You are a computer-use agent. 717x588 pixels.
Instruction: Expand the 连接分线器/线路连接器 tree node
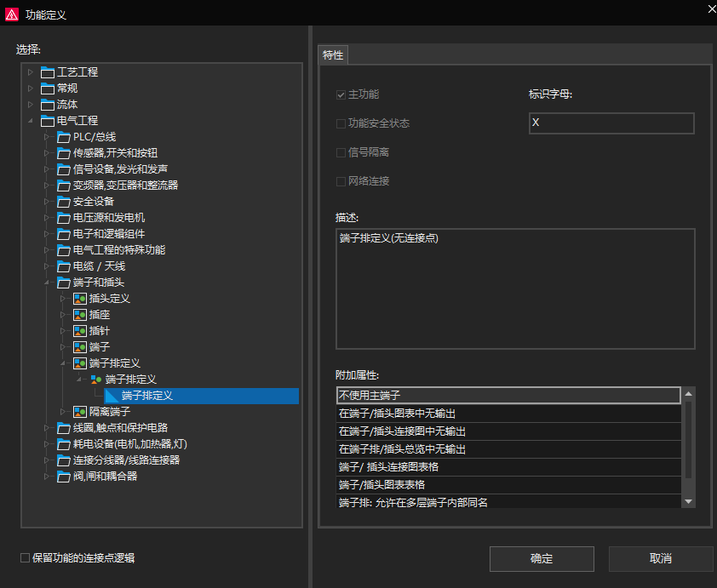pos(47,460)
